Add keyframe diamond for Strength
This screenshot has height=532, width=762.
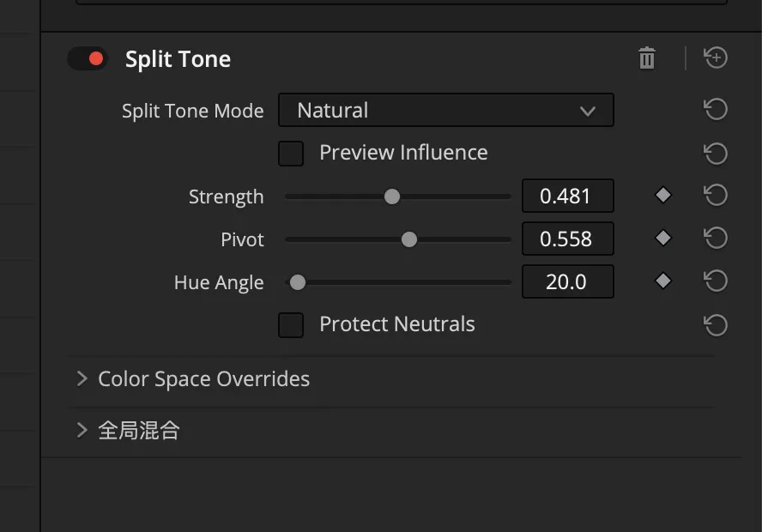click(662, 196)
